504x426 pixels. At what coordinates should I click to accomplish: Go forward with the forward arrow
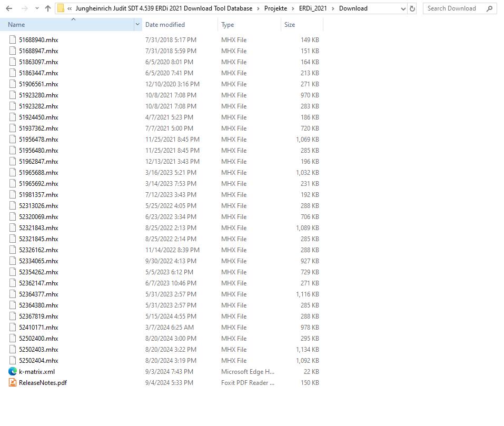(24, 8)
